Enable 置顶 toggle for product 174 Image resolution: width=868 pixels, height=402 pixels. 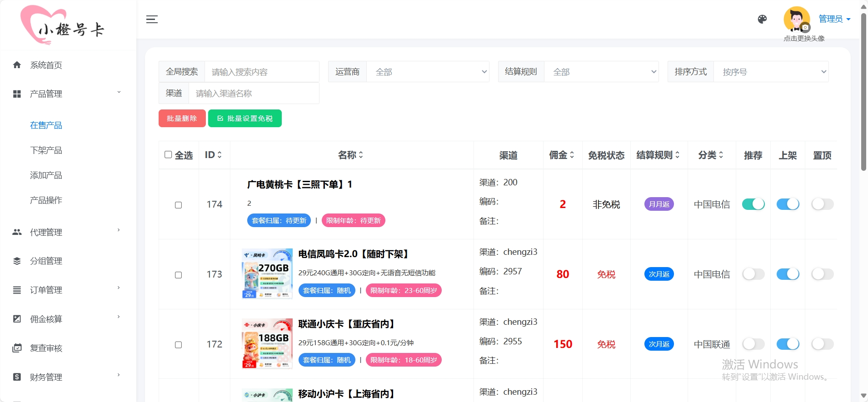[823, 204]
